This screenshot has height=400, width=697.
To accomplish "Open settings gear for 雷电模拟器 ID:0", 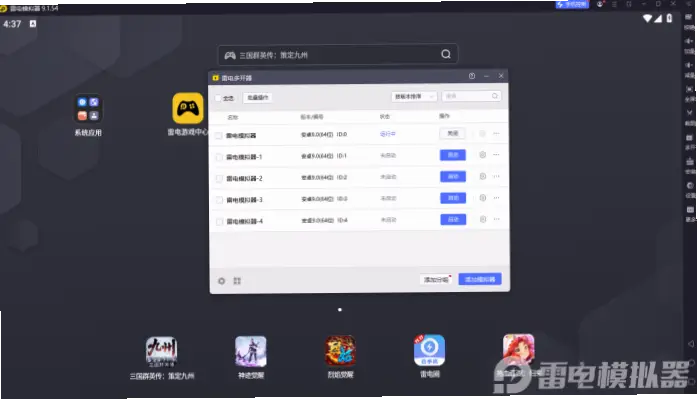I will point(482,133).
